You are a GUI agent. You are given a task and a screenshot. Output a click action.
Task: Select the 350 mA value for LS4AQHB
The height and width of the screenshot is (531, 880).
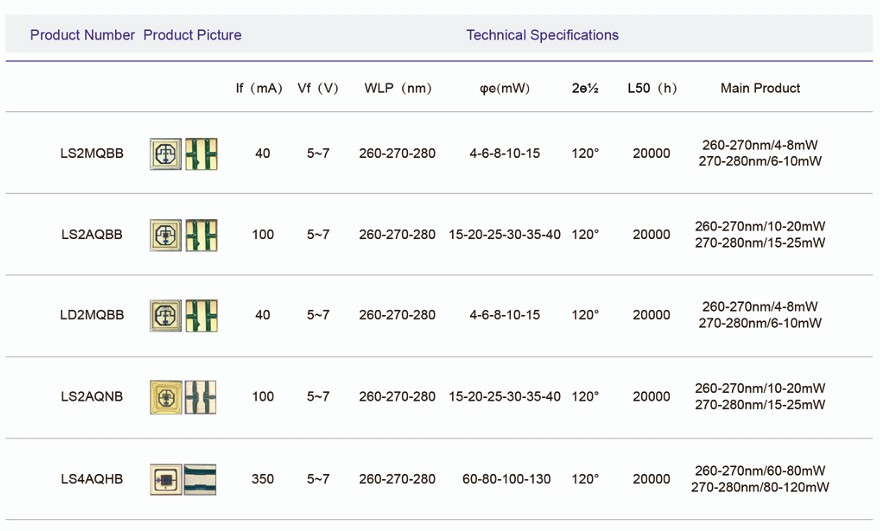pyautogui.click(x=263, y=479)
